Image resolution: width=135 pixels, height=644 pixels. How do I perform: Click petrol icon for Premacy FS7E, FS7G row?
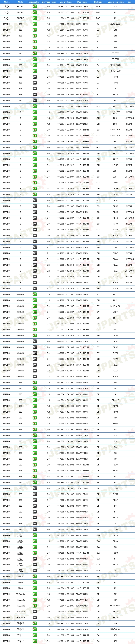[34, 606]
